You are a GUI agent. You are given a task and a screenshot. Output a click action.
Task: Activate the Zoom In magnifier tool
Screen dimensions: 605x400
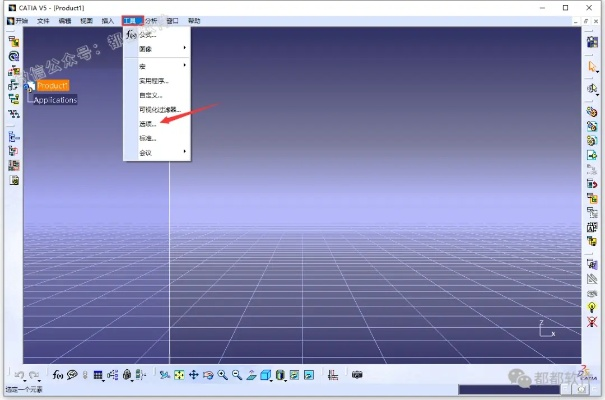tap(222, 375)
